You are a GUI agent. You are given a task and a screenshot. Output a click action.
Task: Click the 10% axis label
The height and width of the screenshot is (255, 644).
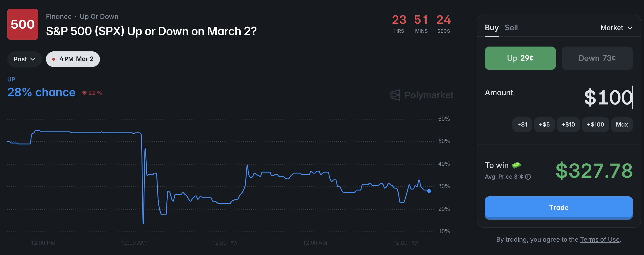(x=444, y=231)
